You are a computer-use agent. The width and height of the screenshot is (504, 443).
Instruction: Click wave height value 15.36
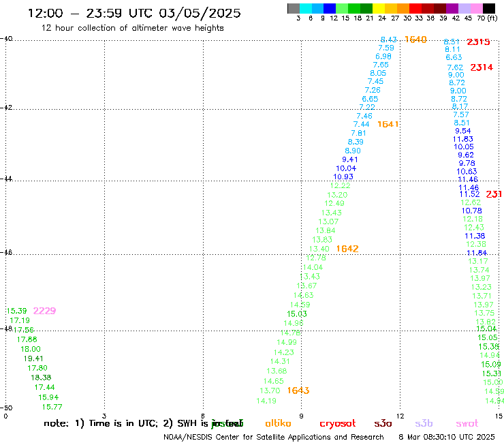point(488,347)
